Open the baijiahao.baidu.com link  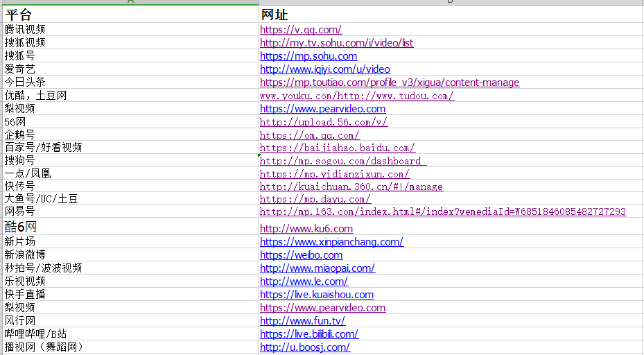[x=338, y=148]
